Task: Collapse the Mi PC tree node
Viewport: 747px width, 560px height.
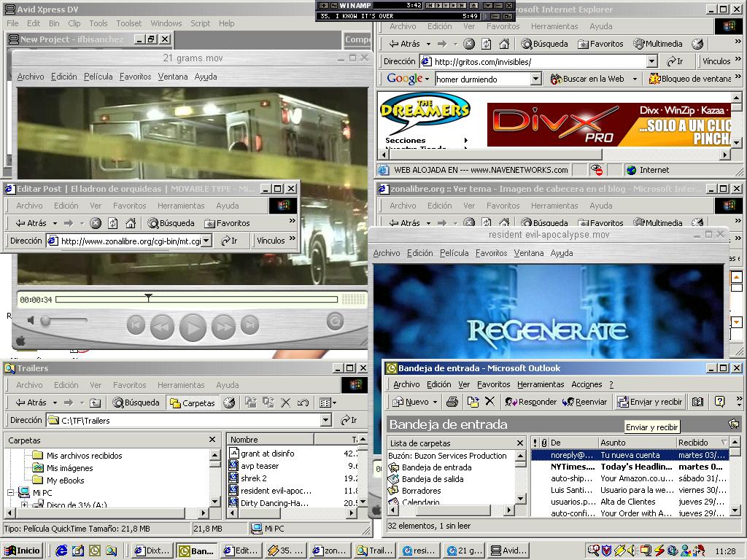Action: click(11, 493)
